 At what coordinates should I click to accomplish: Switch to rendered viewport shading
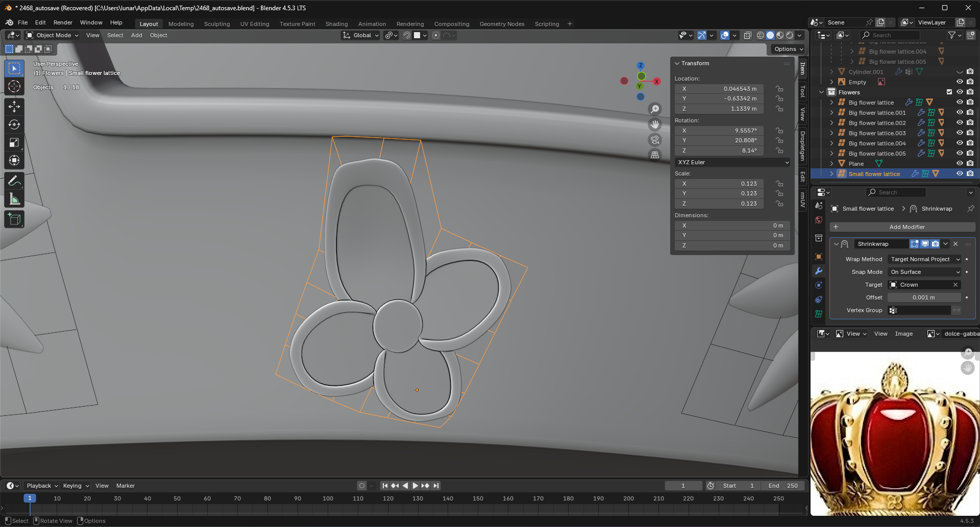click(x=790, y=35)
